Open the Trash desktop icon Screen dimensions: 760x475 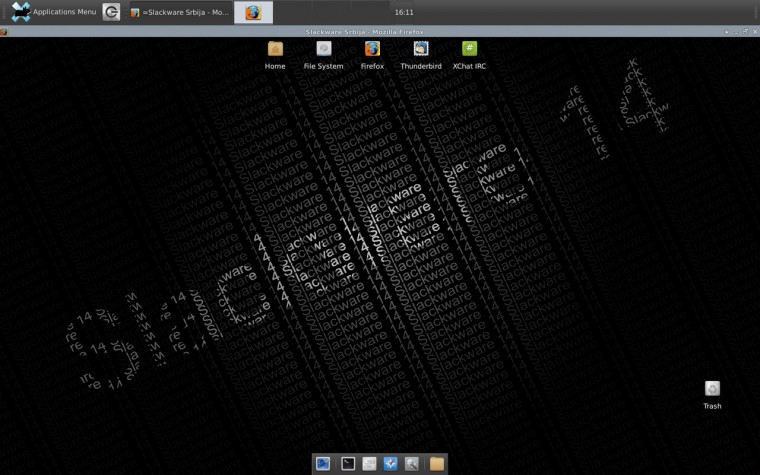click(x=712, y=395)
